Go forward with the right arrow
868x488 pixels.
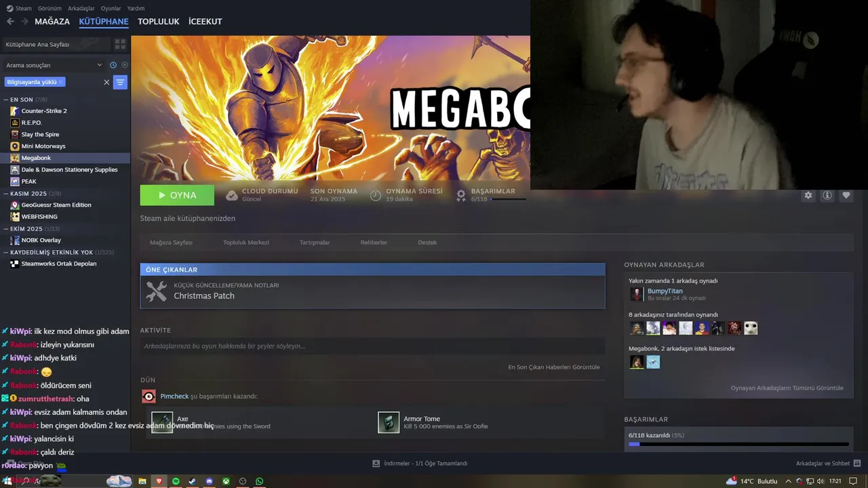pyautogui.click(x=24, y=22)
